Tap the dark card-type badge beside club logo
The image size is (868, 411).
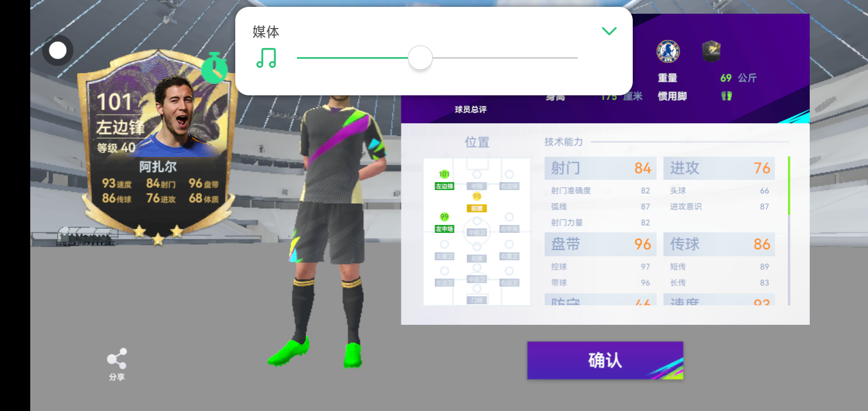click(711, 51)
